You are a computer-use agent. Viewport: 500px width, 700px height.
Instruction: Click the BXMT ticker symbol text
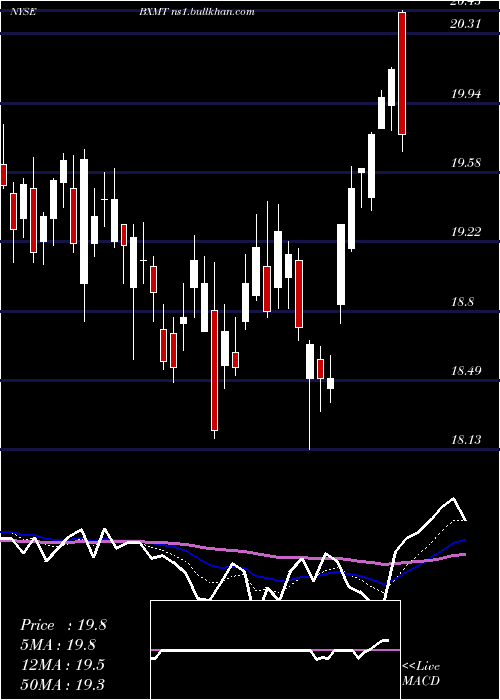[x=154, y=12]
